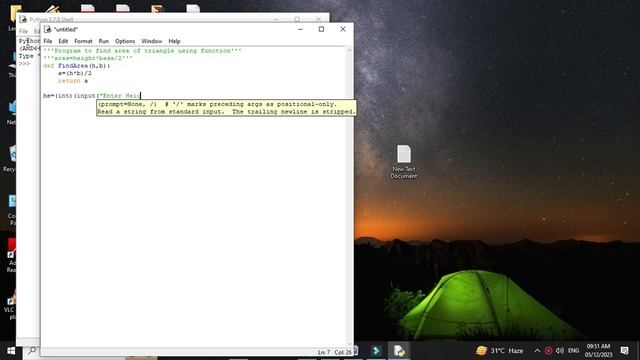This screenshot has width=640, height=360.
Task: Click the 'Program to find area' docstring line
Action: pos(142,51)
